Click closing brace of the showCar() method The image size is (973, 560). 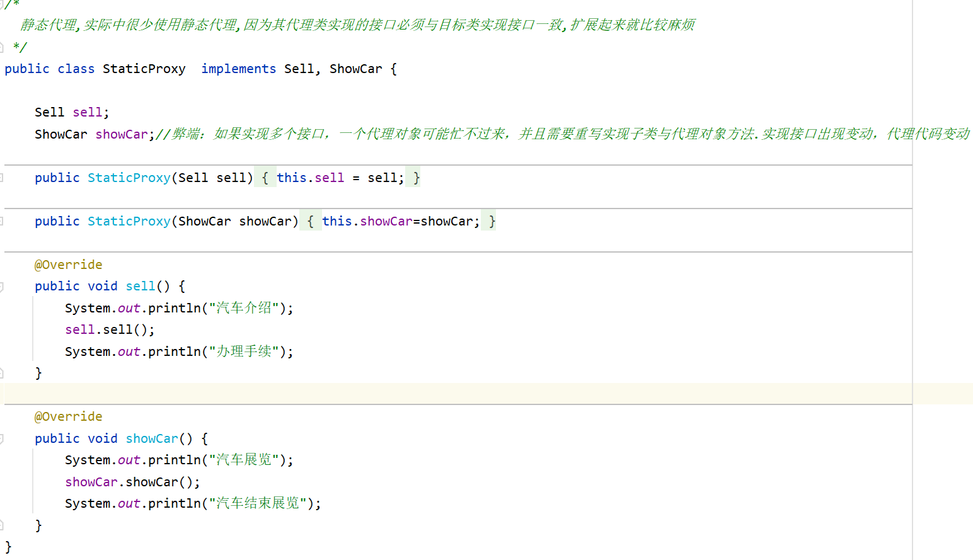pos(38,526)
